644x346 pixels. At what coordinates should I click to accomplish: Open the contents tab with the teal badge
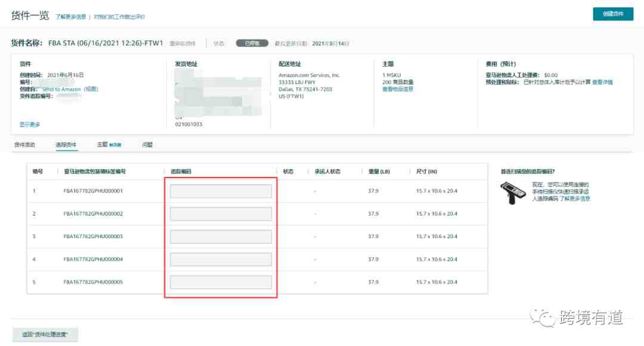[x=109, y=145]
